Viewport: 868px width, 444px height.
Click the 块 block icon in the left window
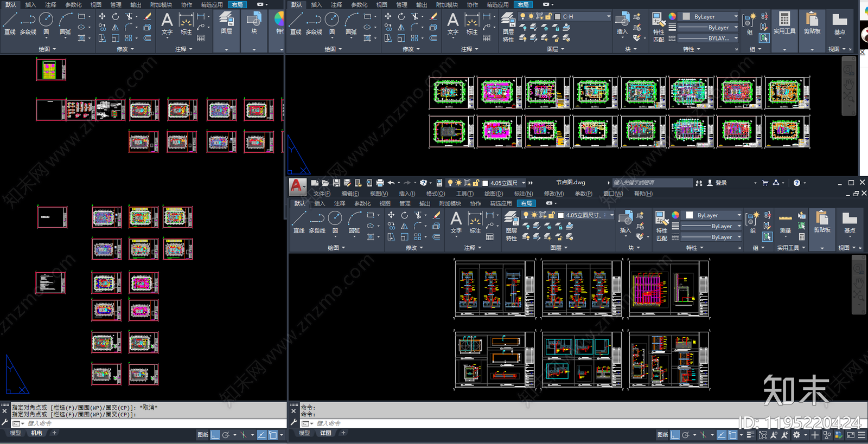click(x=254, y=23)
